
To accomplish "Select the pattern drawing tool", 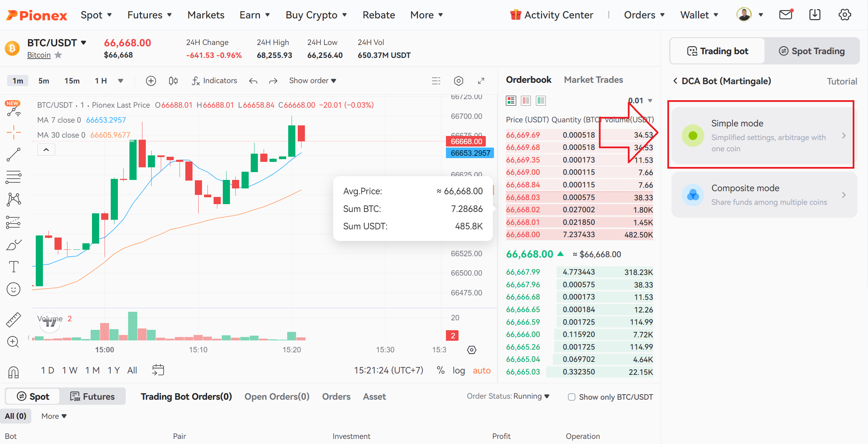I will point(14,199).
